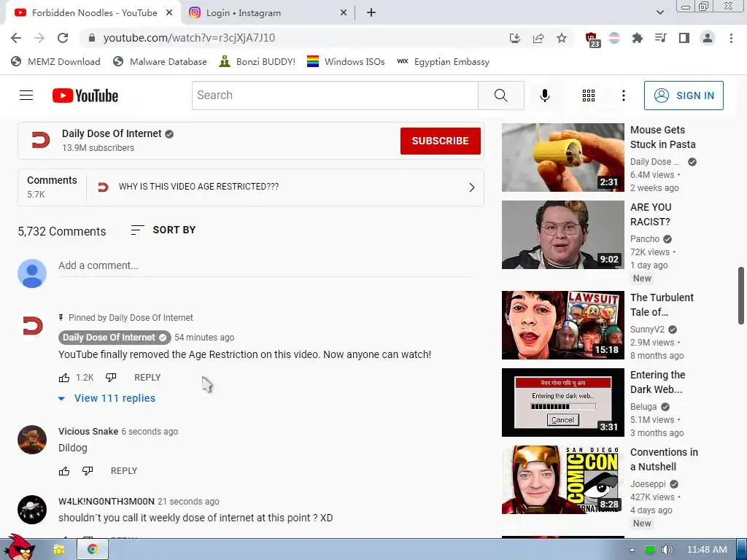Open the Chrome profile avatar icon
Image resolution: width=747 pixels, height=560 pixels.
pyautogui.click(x=708, y=38)
